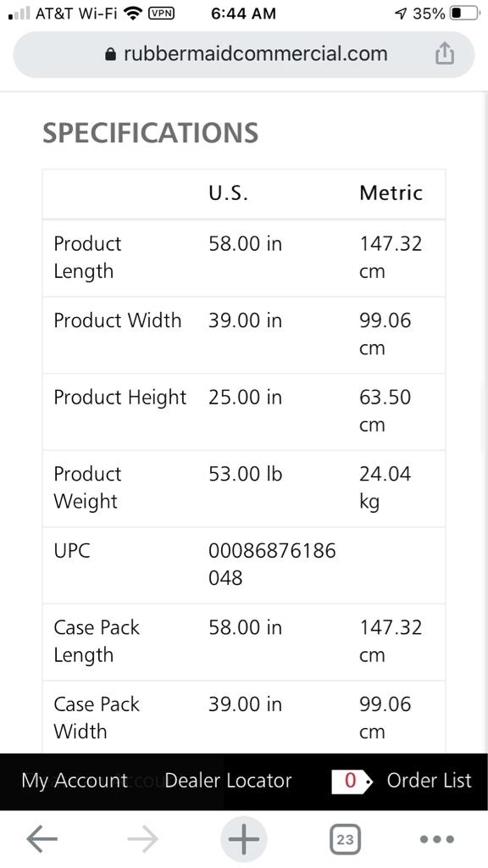This screenshot has height=868, width=488.
Task: Open the My Account link
Action: [x=75, y=781]
